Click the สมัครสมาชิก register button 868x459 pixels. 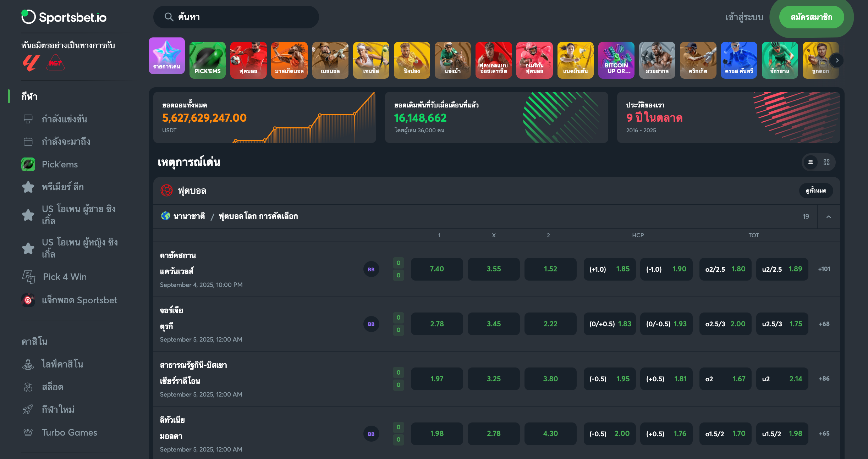(811, 17)
